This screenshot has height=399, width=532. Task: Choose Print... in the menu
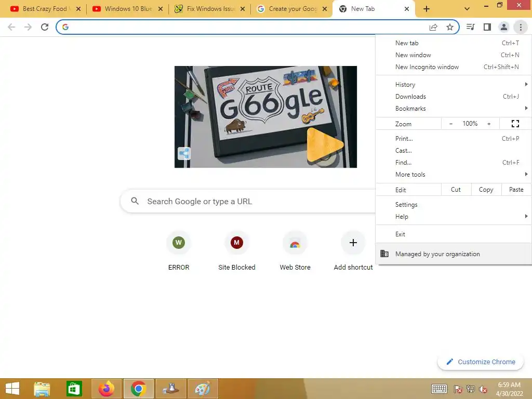(454, 138)
